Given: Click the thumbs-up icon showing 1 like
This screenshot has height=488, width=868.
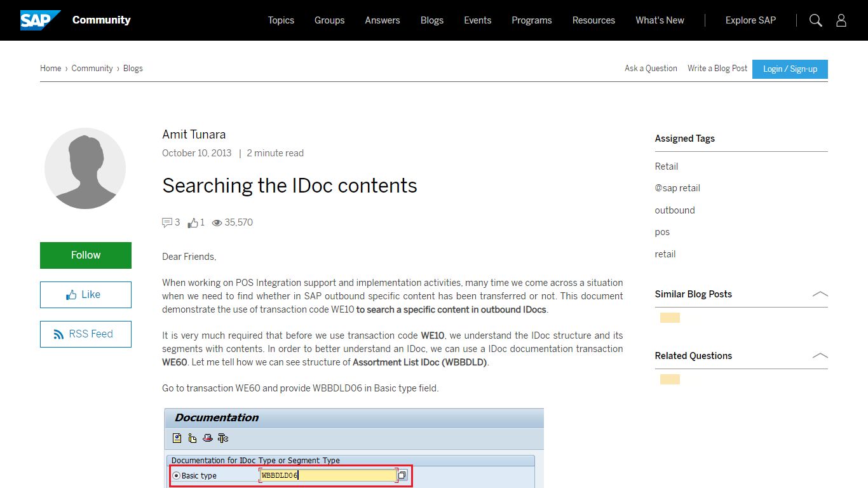Looking at the screenshot, I should [x=193, y=222].
